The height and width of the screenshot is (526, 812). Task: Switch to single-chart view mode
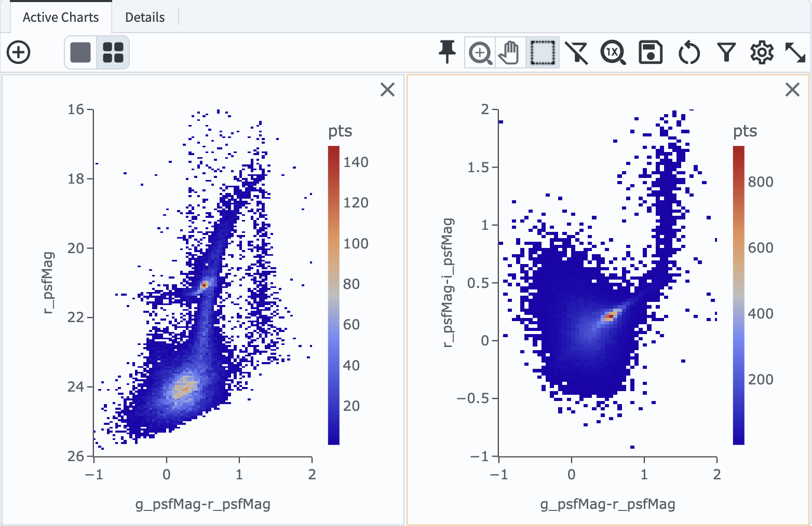pos(80,52)
